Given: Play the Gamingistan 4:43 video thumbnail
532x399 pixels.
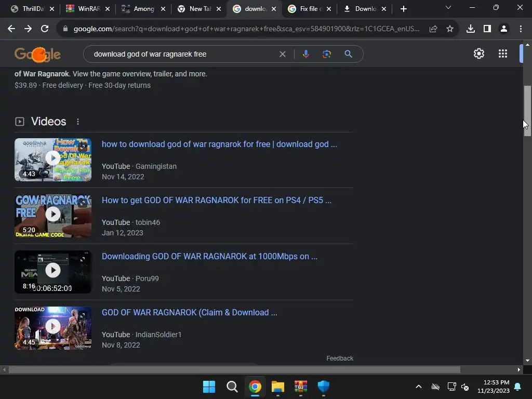Looking at the screenshot, I should pyautogui.click(x=53, y=159).
